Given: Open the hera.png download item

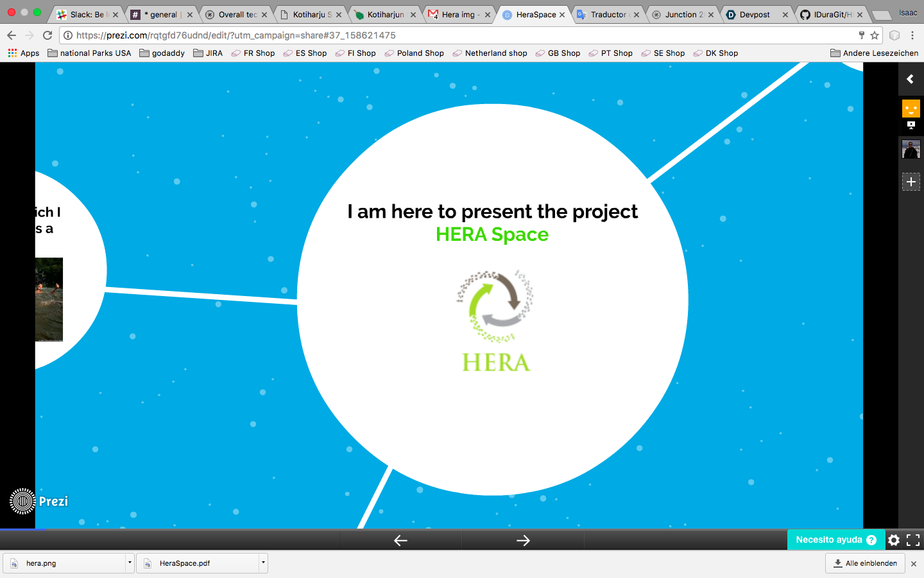Looking at the screenshot, I should click(x=64, y=563).
